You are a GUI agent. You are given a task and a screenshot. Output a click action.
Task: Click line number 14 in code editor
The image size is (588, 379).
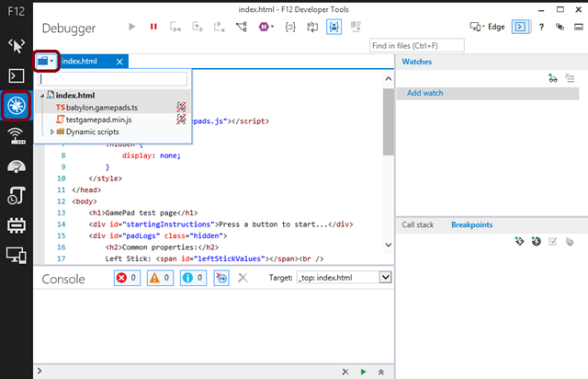[62, 224]
